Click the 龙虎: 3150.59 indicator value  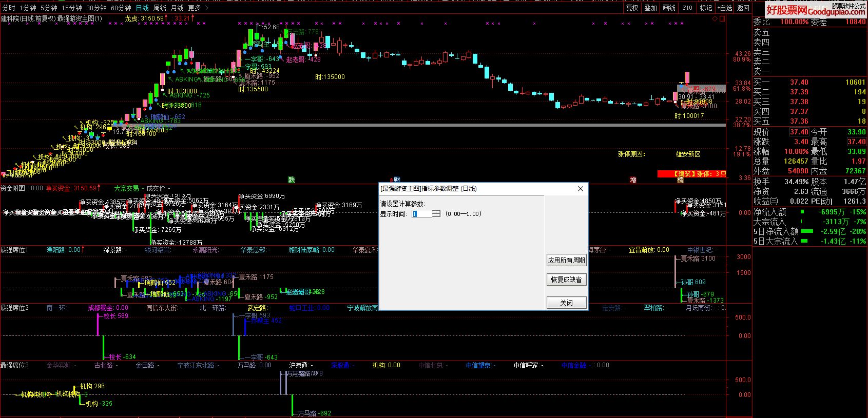tap(146, 18)
